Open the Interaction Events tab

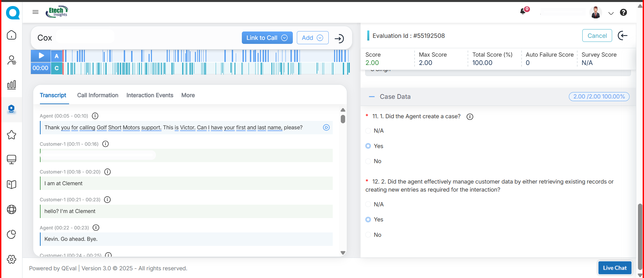[x=150, y=95]
